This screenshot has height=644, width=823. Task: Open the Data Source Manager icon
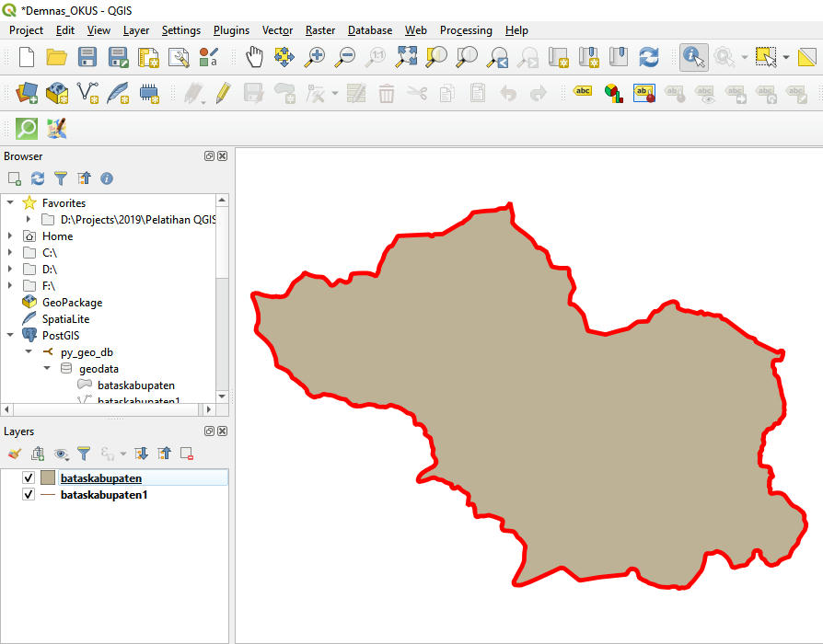[27, 93]
